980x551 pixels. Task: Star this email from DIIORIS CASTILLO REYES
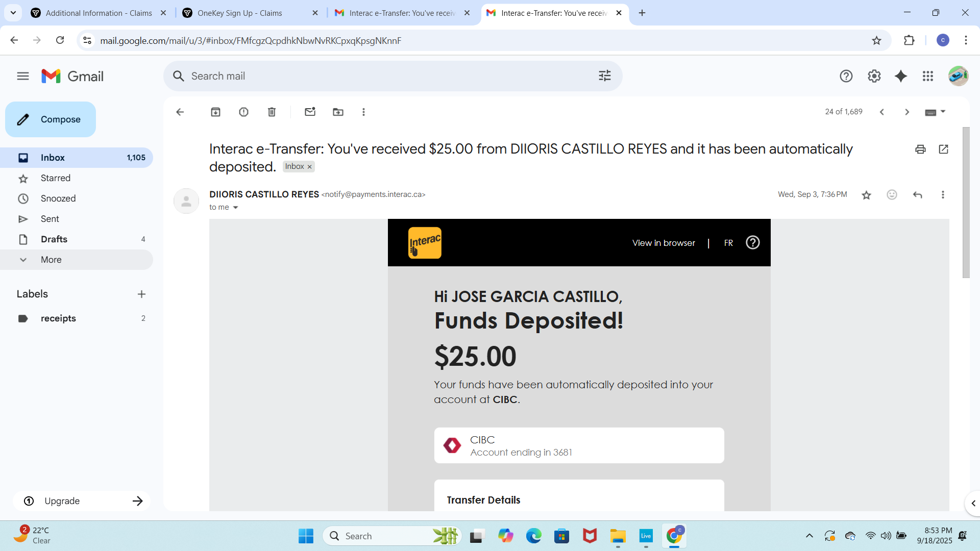click(866, 195)
